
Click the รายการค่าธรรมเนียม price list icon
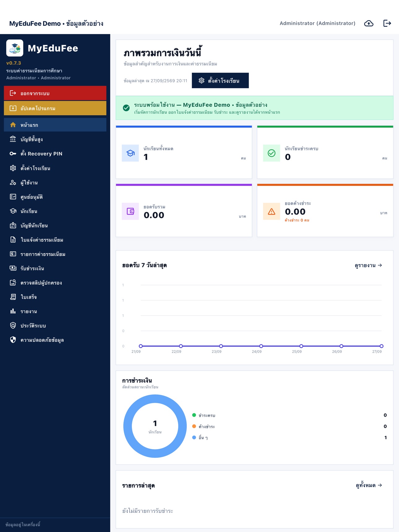click(x=13, y=254)
